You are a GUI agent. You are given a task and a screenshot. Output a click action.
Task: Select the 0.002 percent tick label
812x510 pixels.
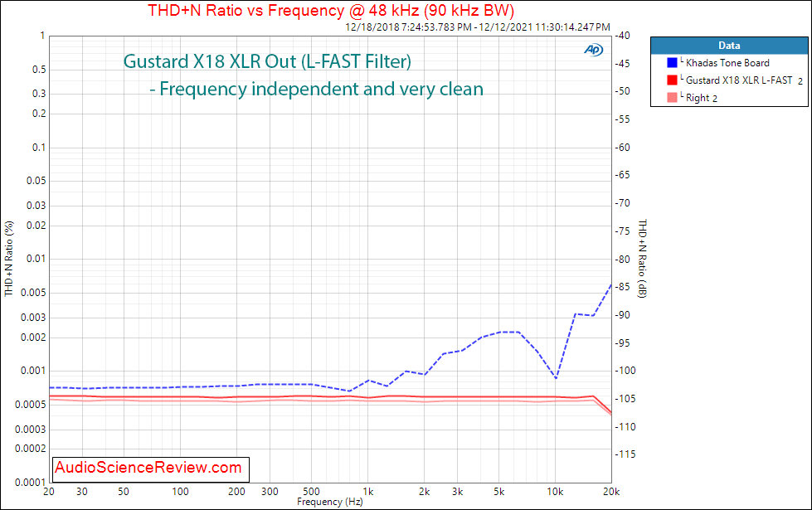pyautogui.click(x=33, y=338)
